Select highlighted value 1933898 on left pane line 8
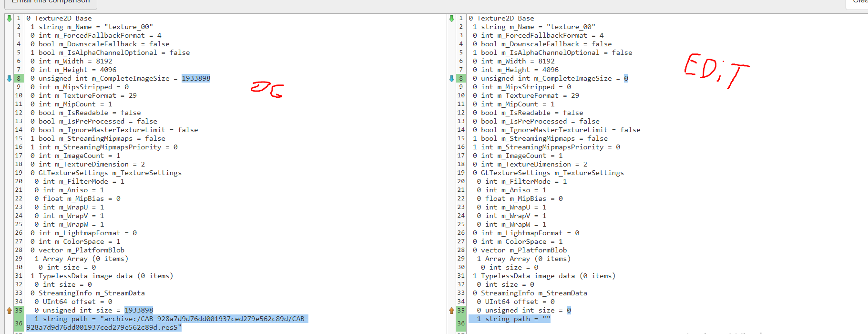Image resolution: width=868 pixels, height=334 pixels. tap(196, 78)
